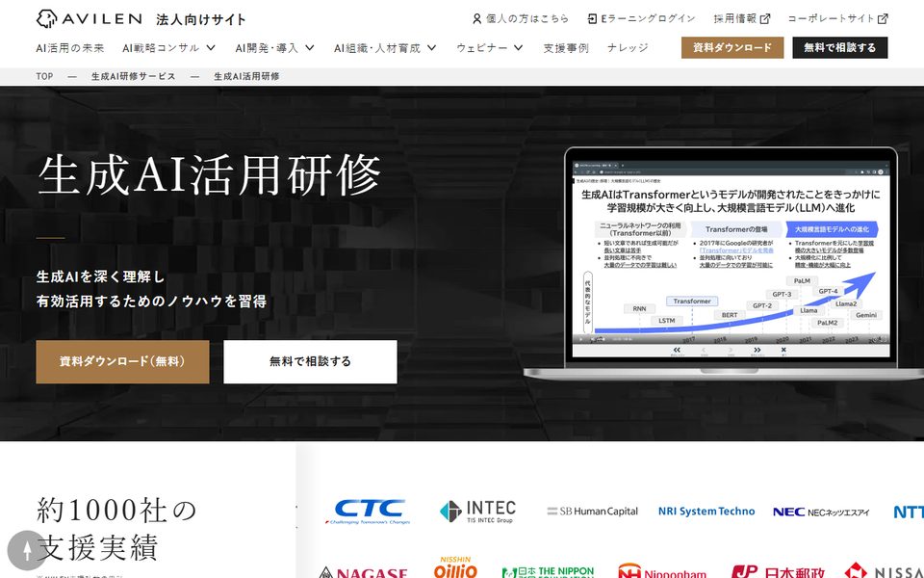Click the TOP breadcrumb link

click(x=44, y=76)
